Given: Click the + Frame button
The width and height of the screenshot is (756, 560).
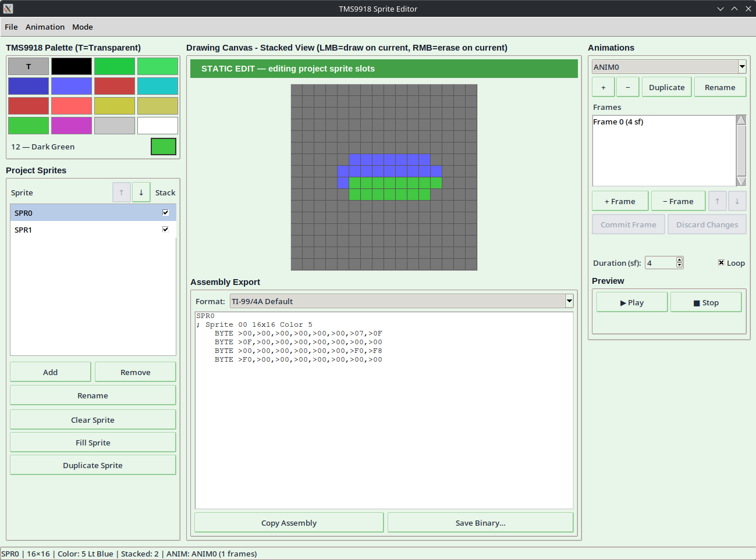Looking at the screenshot, I should click(620, 201).
